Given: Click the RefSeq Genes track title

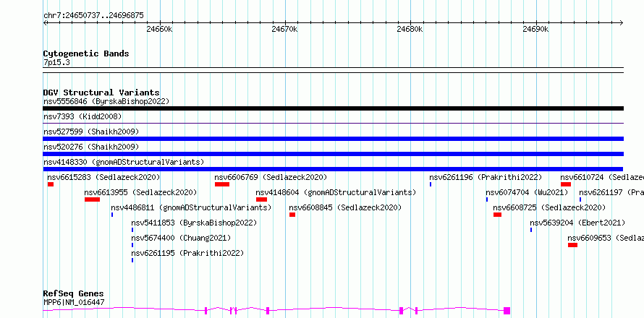Looking at the screenshot, I should pos(74,294).
